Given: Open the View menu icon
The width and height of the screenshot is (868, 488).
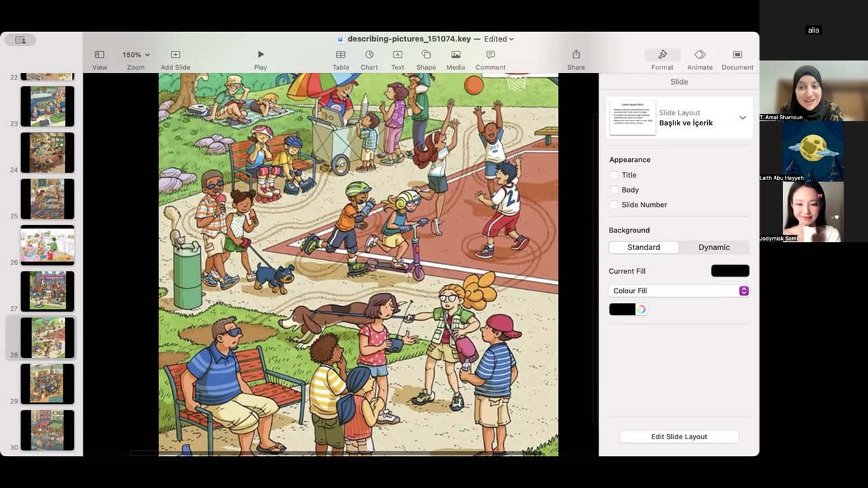Looking at the screenshot, I should tap(100, 55).
